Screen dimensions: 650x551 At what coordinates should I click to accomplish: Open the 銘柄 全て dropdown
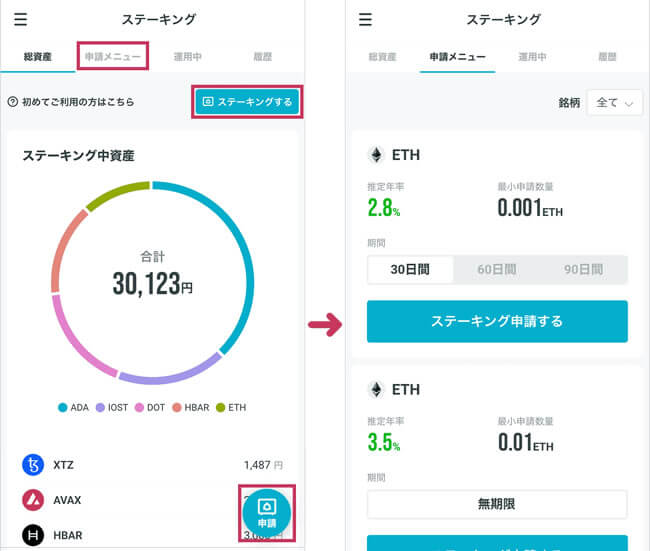tap(615, 102)
